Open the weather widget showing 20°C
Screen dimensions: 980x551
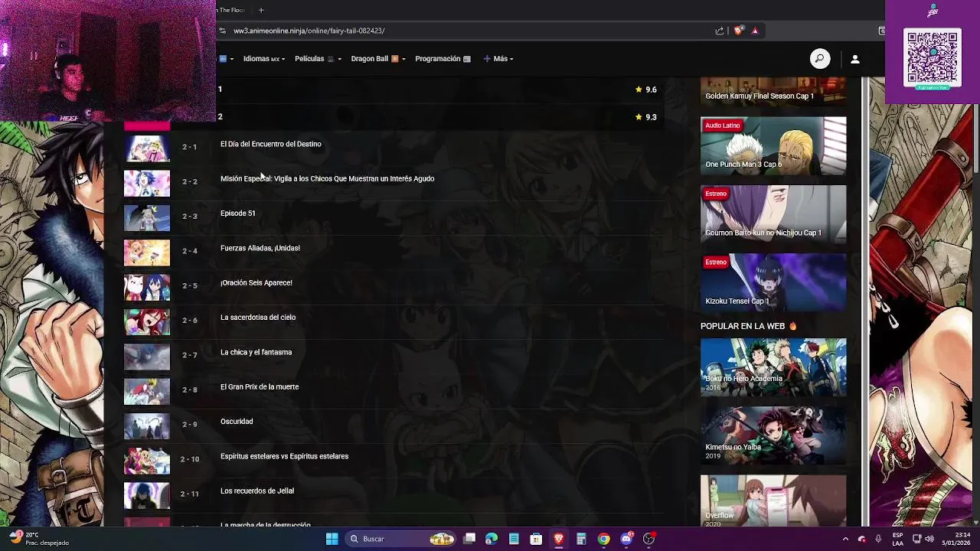point(38,539)
